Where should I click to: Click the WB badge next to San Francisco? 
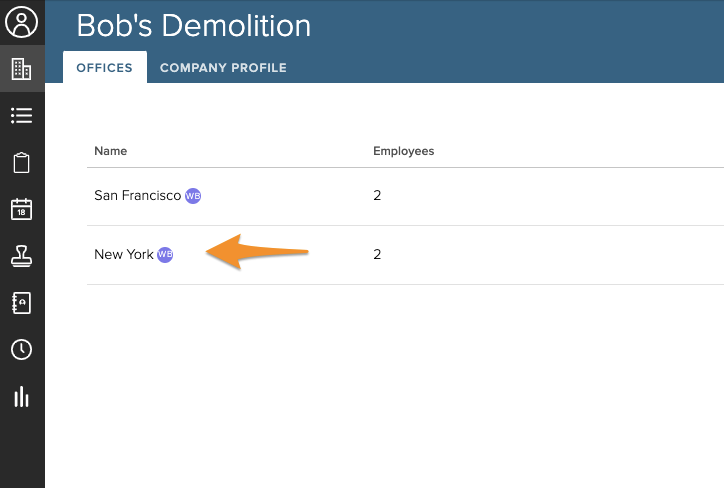click(x=193, y=196)
